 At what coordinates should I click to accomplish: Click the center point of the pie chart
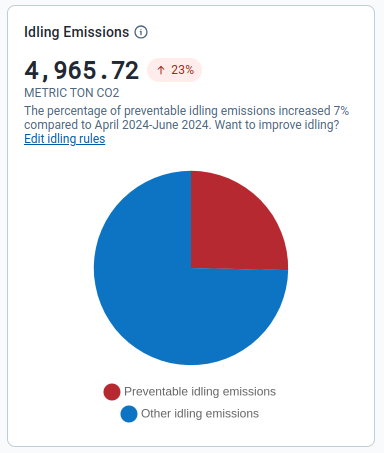click(191, 268)
